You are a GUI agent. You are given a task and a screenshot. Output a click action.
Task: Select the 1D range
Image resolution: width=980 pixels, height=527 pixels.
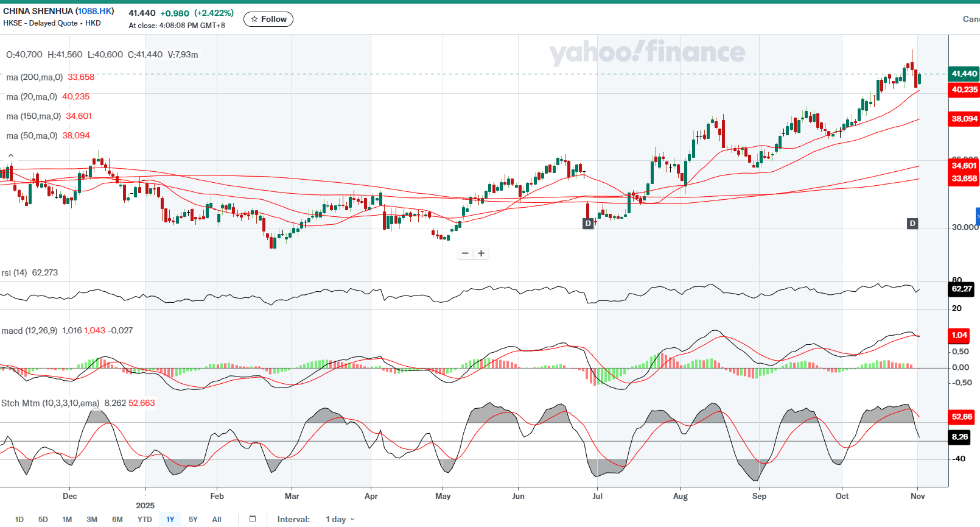click(x=19, y=520)
